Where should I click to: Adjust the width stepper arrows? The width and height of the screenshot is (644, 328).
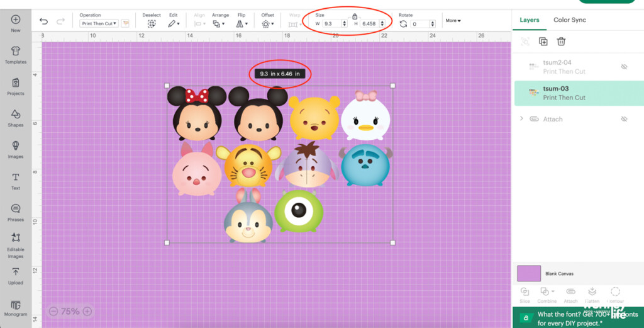(344, 24)
